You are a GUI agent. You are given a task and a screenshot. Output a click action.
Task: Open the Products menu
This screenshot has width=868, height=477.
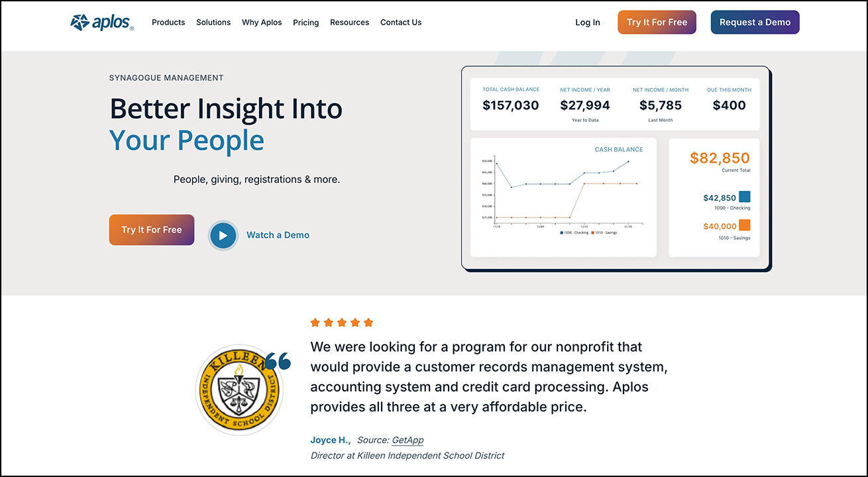coord(168,22)
